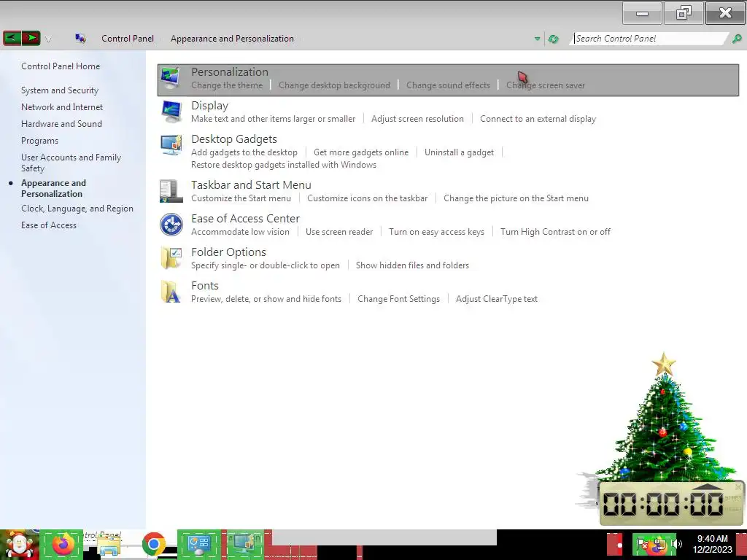Focus the Search Control Panel field
Screen dimensions: 747x560
tap(650, 39)
